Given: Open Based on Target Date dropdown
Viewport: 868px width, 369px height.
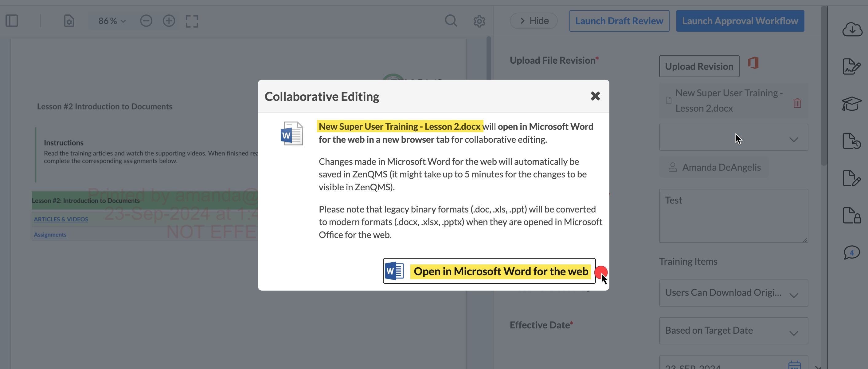Looking at the screenshot, I should (x=733, y=331).
